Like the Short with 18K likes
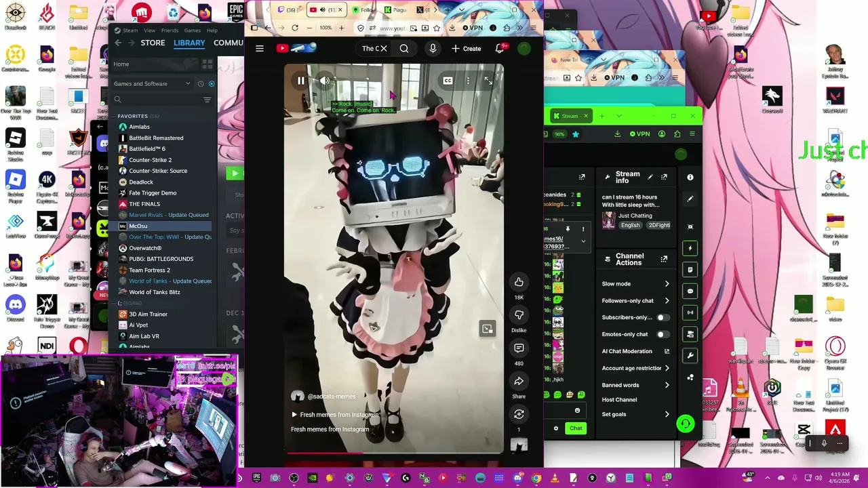 519,282
